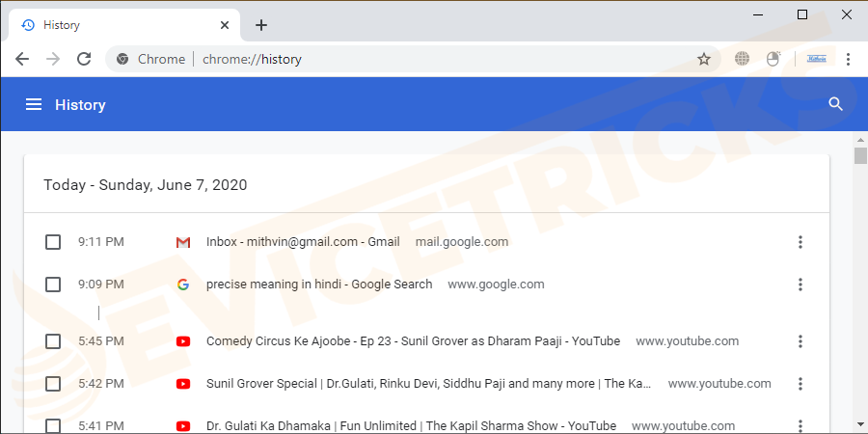Click the chrome://history address bar
The width and height of the screenshot is (868, 434).
[413, 59]
